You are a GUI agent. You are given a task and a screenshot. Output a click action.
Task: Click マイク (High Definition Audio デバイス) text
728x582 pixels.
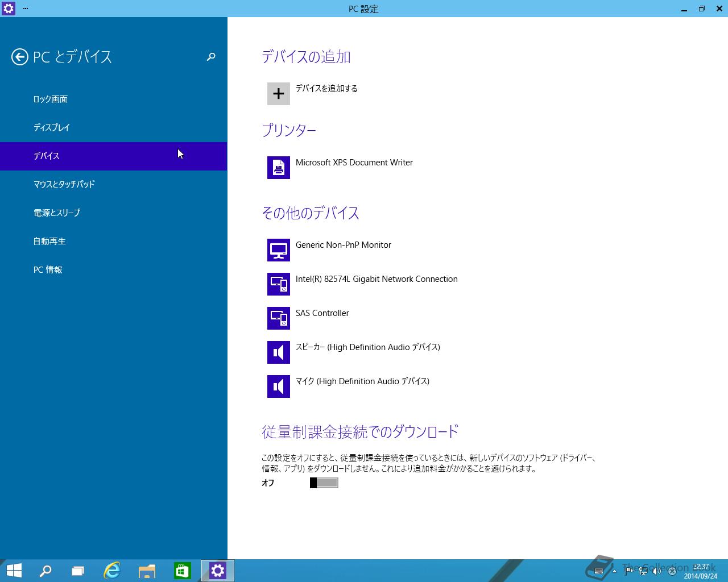point(362,381)
